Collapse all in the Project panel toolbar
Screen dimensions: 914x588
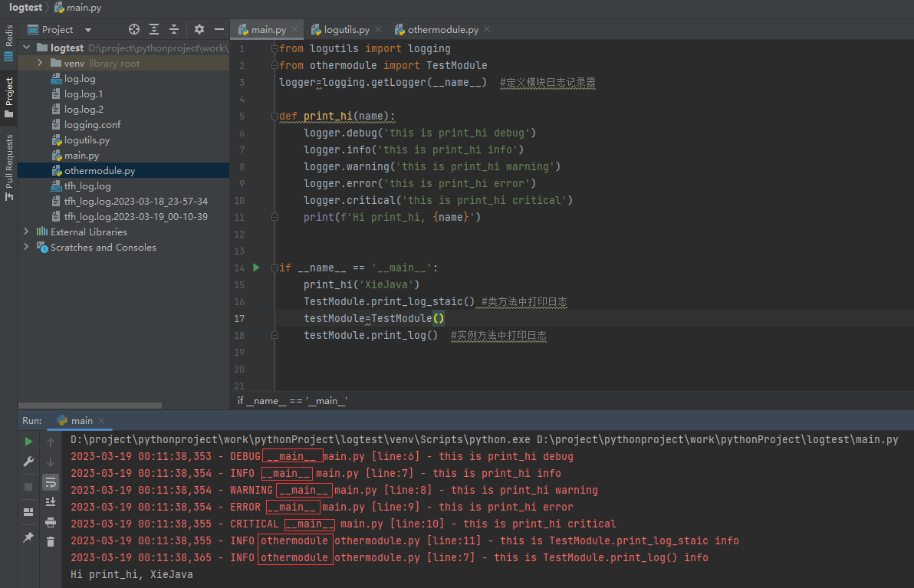point(174,29)
